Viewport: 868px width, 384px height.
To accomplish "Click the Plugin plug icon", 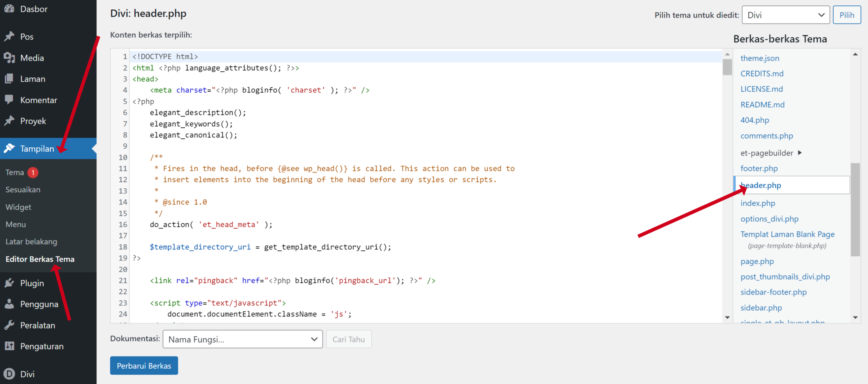I will [9, 283].
